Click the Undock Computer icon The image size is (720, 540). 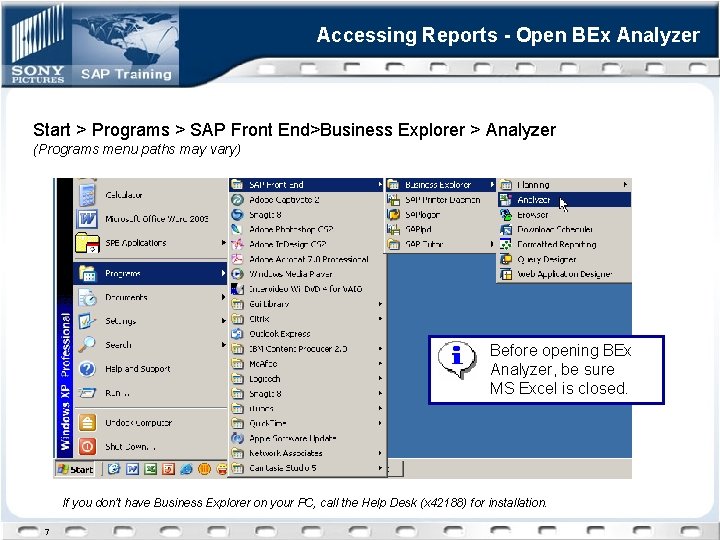[87, 422]
